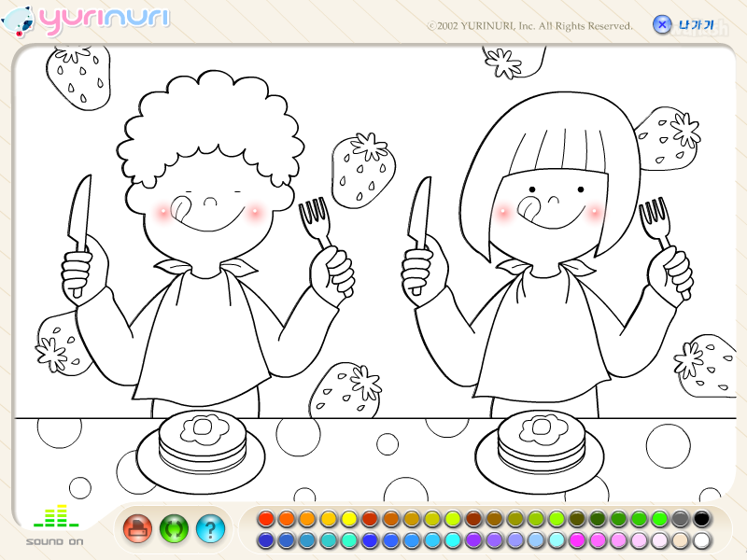The image size is (747, 560).
Task: Click the blue X exit icon
Action: click(662, 24)
